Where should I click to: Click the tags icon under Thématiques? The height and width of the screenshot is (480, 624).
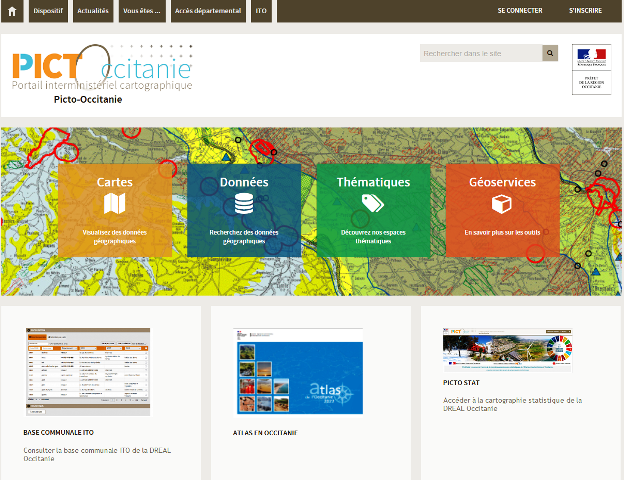click(x=373, y=203)
